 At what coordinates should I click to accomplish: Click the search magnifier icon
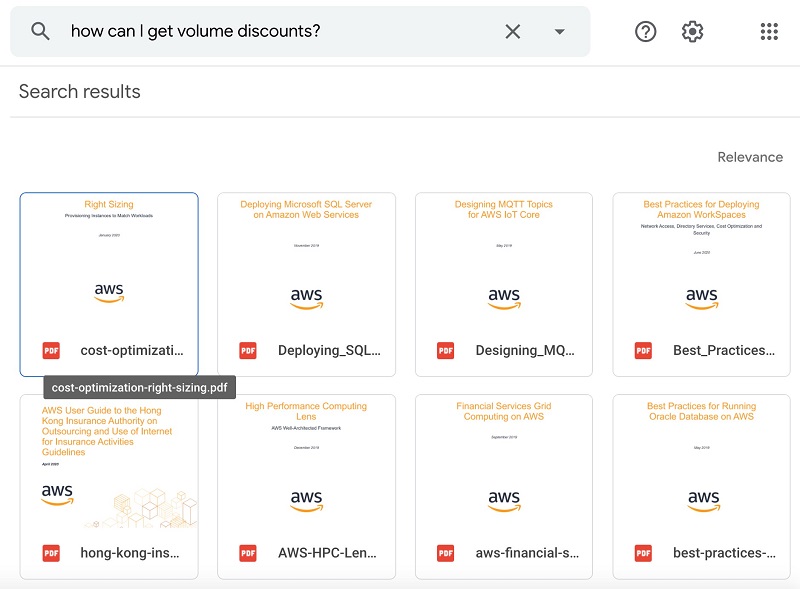point(40,31)
